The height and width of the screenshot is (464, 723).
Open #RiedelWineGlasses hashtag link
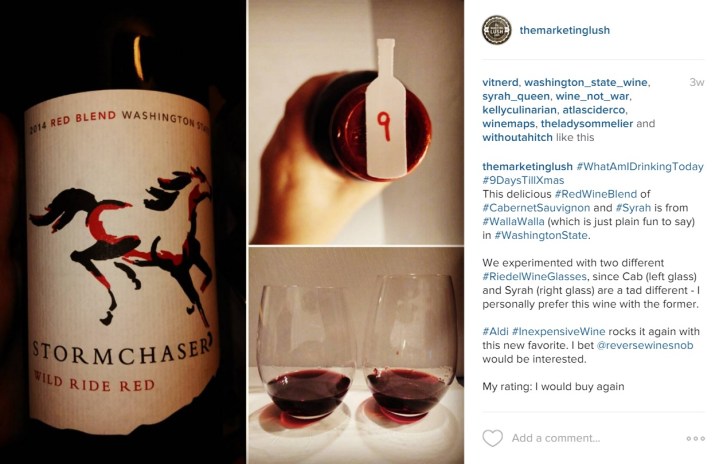(534, 276)
